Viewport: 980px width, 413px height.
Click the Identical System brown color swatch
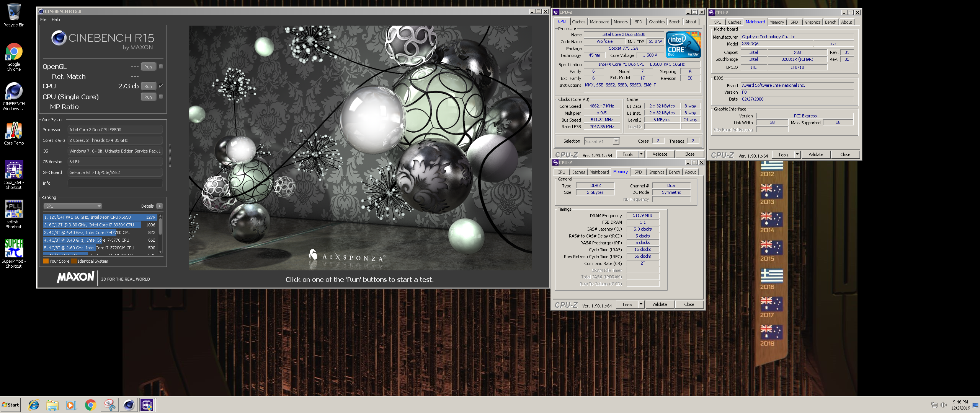pyautogui.click(x=74, y=261)
